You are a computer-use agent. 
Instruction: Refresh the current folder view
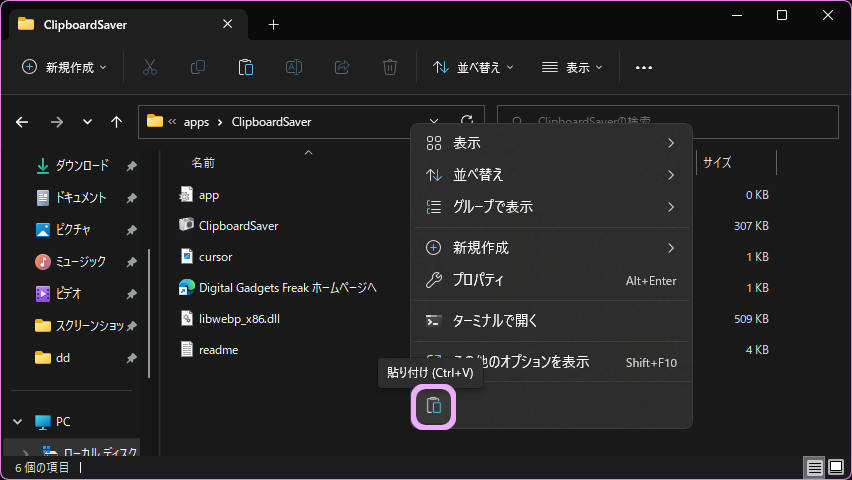click(x=467, y=120)
